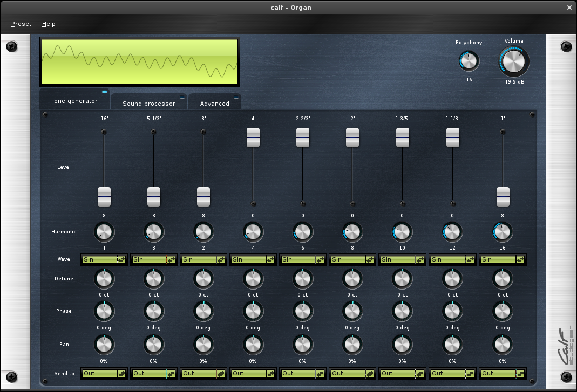
Task: Click the Polyphony knob
Action: [469, 61]
